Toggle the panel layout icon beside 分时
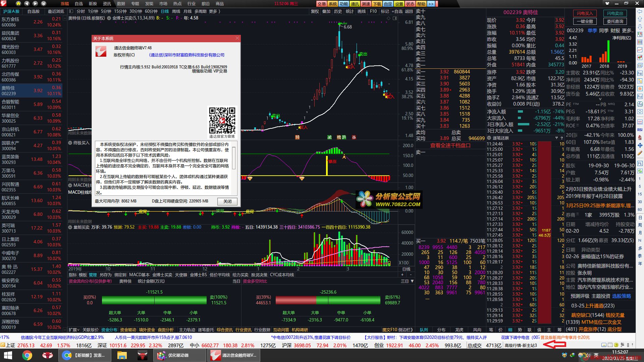The height and width of the screenshot is (362, 644). [x=71, y=11]
